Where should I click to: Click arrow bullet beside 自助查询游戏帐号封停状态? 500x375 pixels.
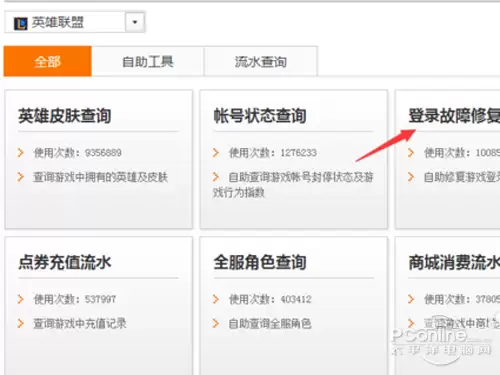(216, 177)
